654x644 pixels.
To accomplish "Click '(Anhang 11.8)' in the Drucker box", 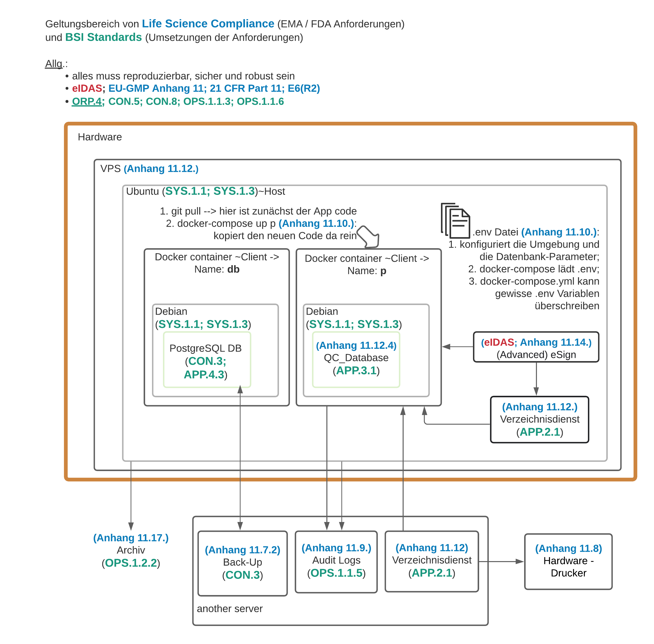I will click(568, 548).
